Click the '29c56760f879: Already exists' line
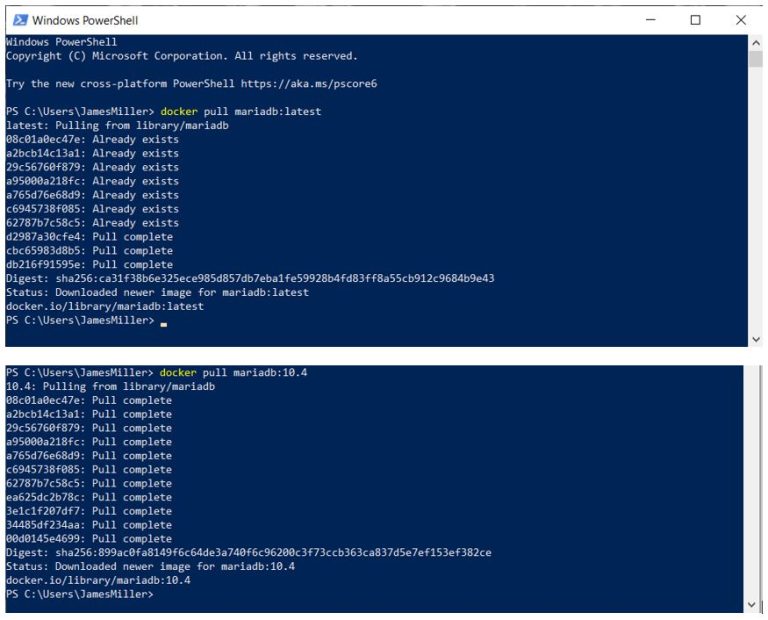The width and height of the screenshot is (768, 620). 92,167
